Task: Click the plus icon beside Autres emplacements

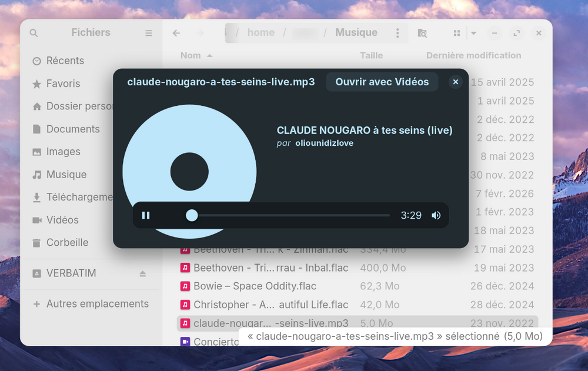Action: tap(36, 304)
